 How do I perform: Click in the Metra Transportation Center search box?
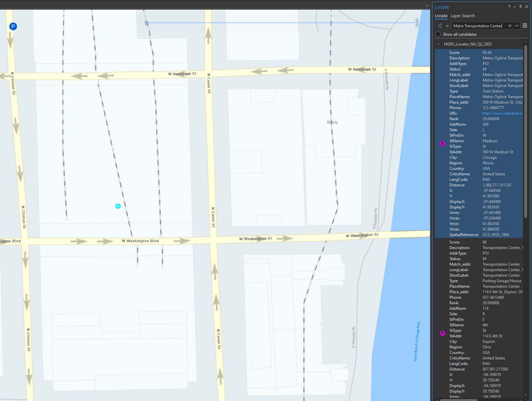pos(477,26)
